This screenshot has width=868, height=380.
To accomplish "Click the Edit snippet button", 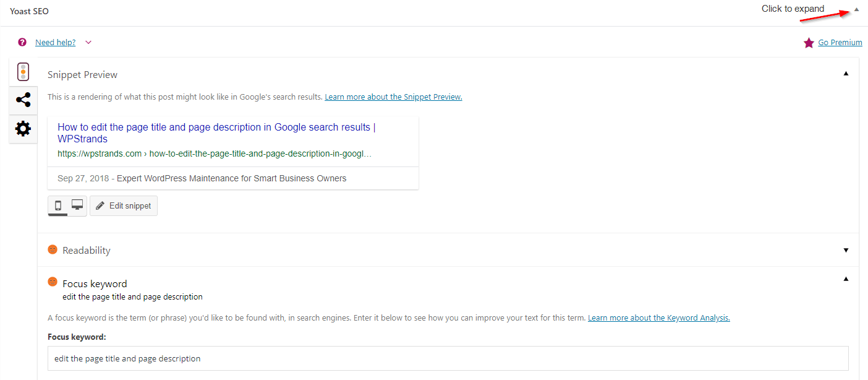I will tap(124, 205).
